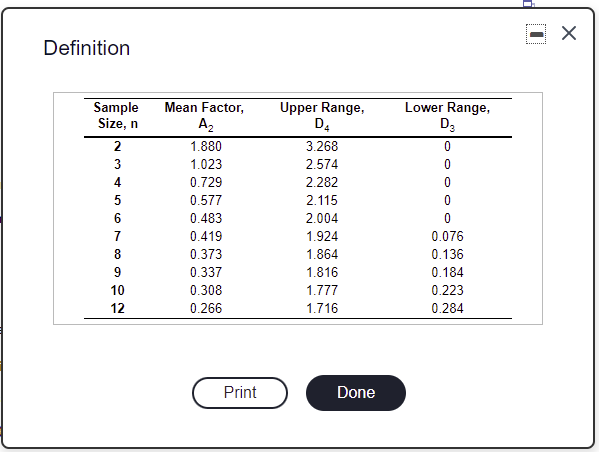Select mean factor value 0.729
Viewport: 599px width, 452px height.
click(x=206, y=182)
